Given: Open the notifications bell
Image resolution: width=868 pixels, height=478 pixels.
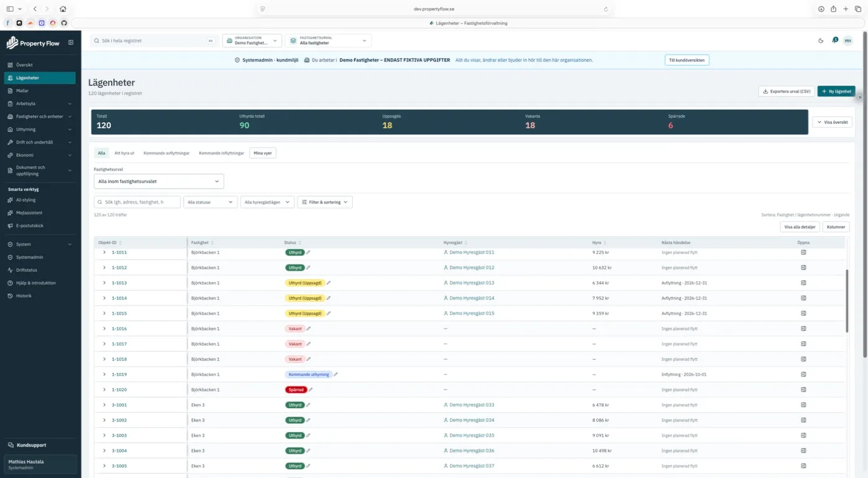Looking at the screenshot, I should [834, 40].
